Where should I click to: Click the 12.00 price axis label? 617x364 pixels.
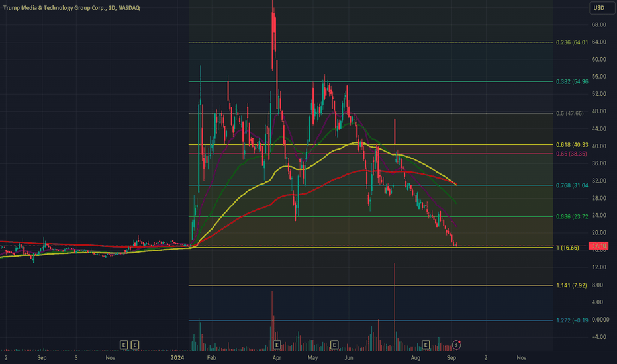[598, 267]
